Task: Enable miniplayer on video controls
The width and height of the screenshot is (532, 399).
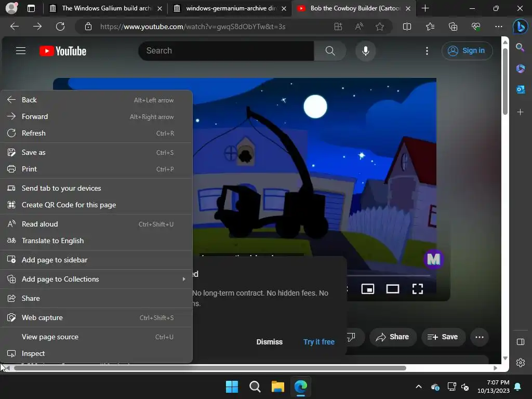Action: click(368, 289)
